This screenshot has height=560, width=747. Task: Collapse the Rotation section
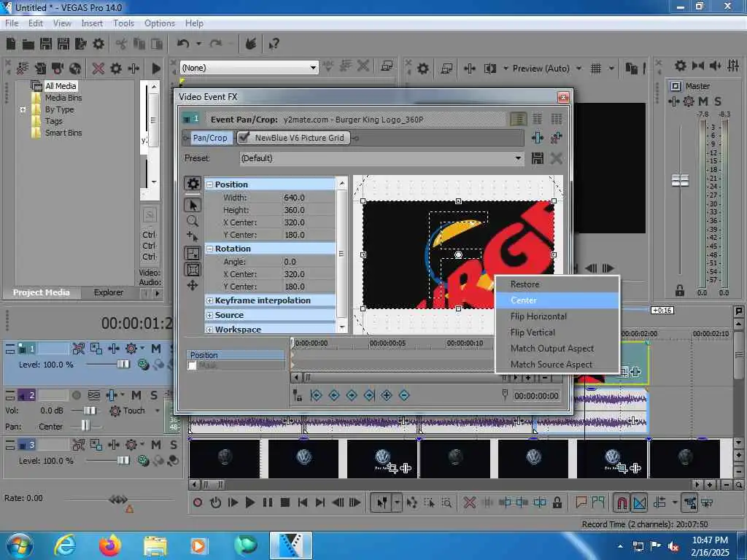pos(209,249)
